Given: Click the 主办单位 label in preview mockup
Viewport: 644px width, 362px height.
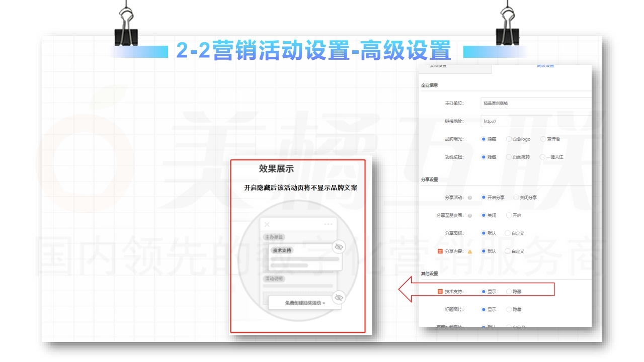Looking at the screenshot, I should (x=274, y=237).
